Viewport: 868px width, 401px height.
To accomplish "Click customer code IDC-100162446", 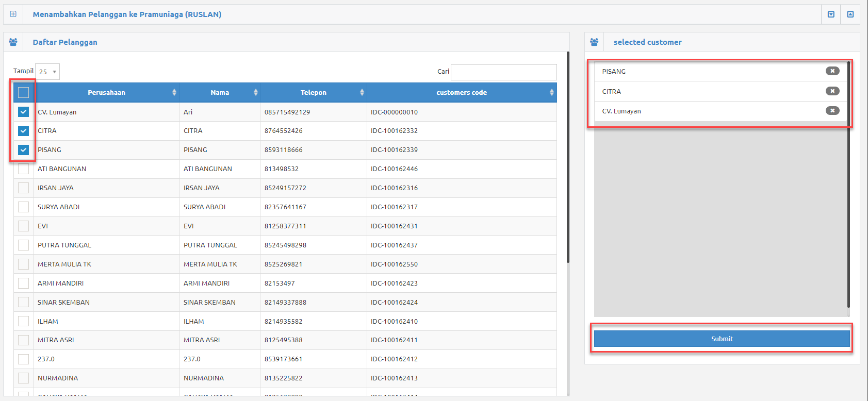I will pos(394,169).
